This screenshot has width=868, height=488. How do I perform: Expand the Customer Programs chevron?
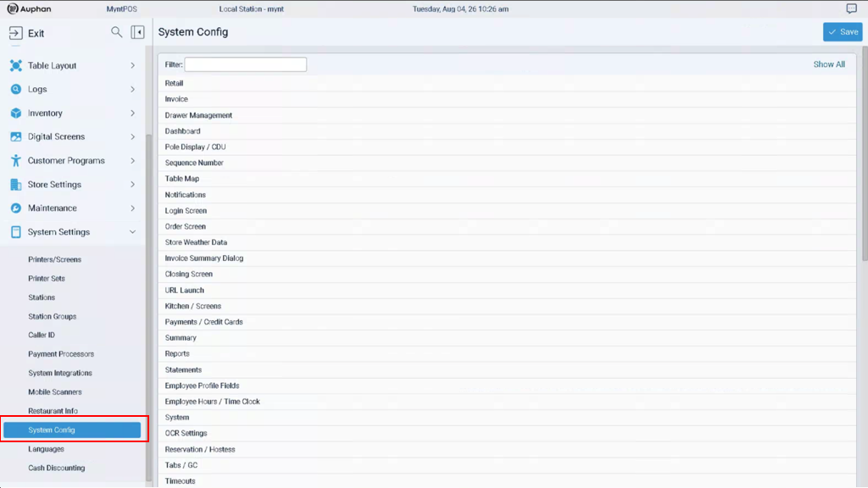(x=133, y=160)
